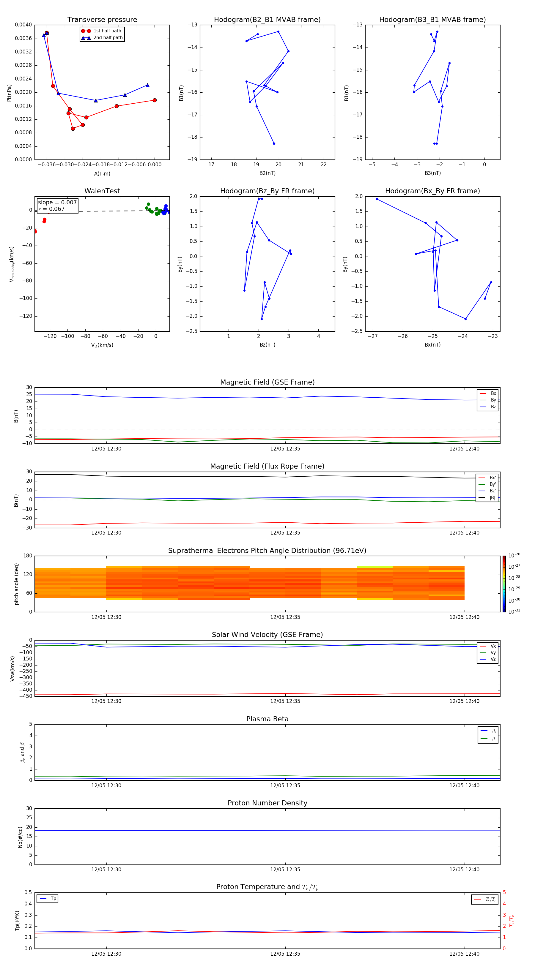Click the 'Te/Tp' legend in temperature panel
This screenshot has height=980, width=535.
tap(485, 899)
